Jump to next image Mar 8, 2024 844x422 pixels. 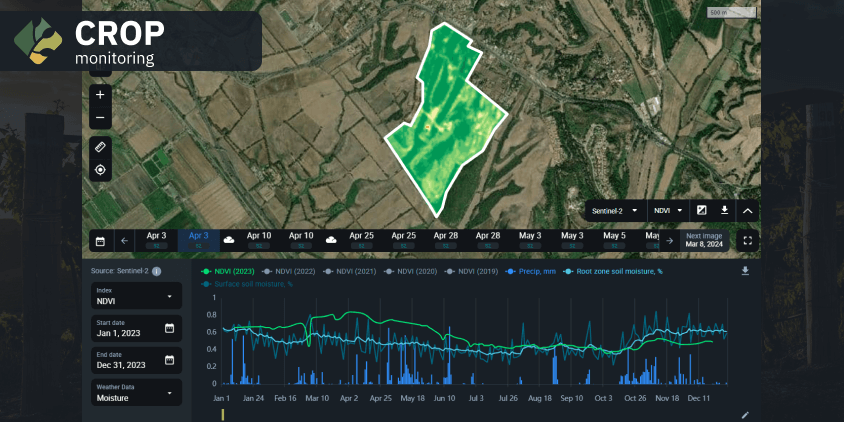(x=704, y=240)
